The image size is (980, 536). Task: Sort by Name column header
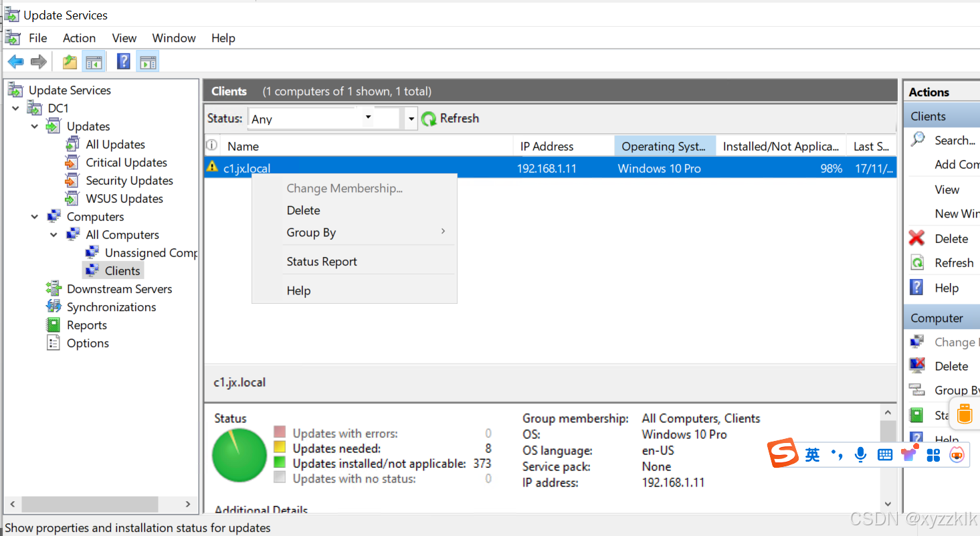pyautogui.click(x=367, y=146)
